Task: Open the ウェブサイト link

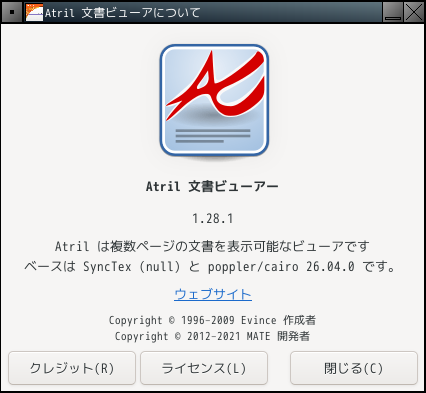Action: 213,294
